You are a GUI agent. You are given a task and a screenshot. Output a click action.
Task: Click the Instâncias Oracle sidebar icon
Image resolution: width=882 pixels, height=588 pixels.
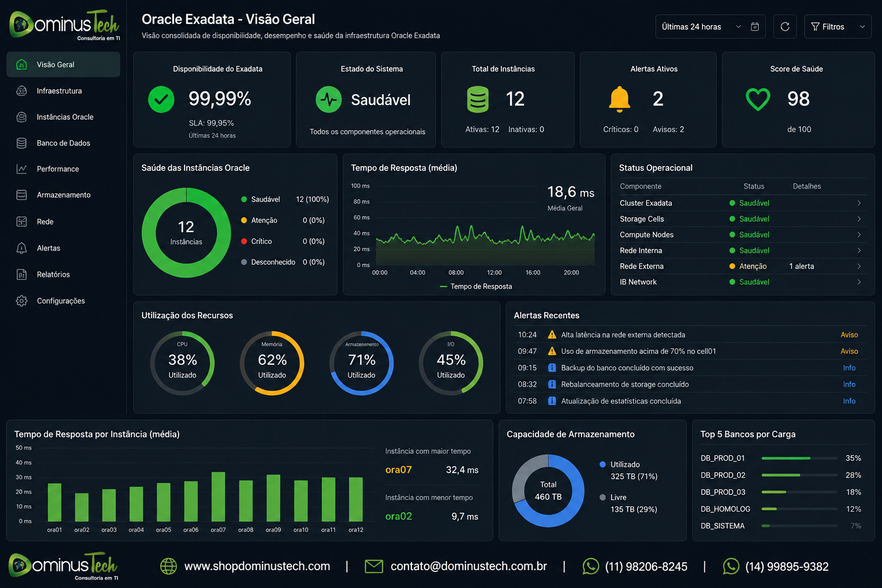[x=22, y=117]
